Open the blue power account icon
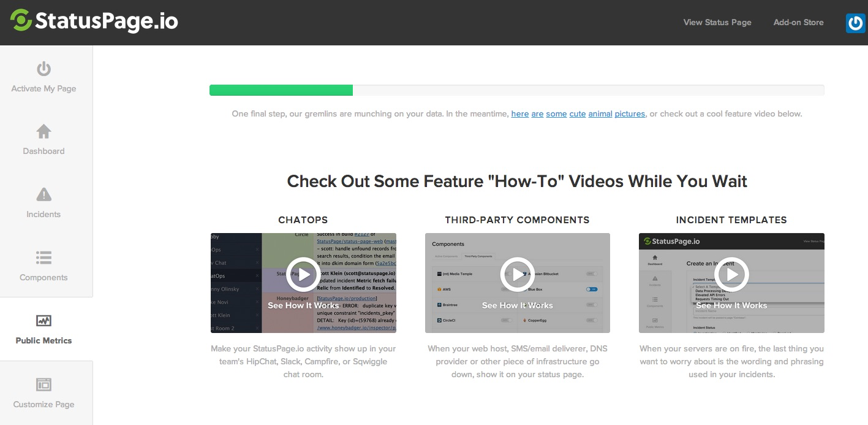The height and width of the screenshot is (425, 868). (x=856, y=23)
